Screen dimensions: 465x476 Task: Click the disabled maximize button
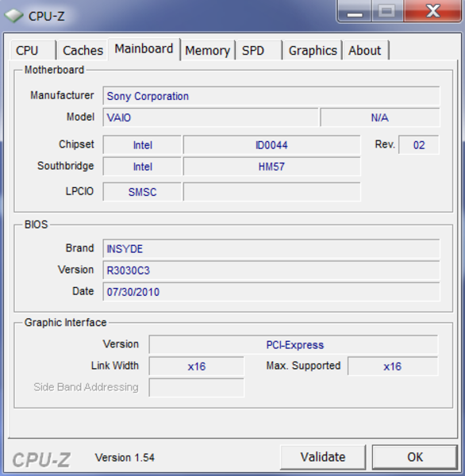click(x=387, y=11)
